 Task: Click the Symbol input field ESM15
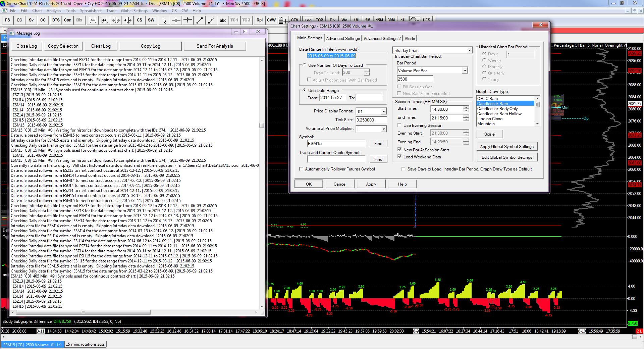pyautogui.click(x=336, y=144)
